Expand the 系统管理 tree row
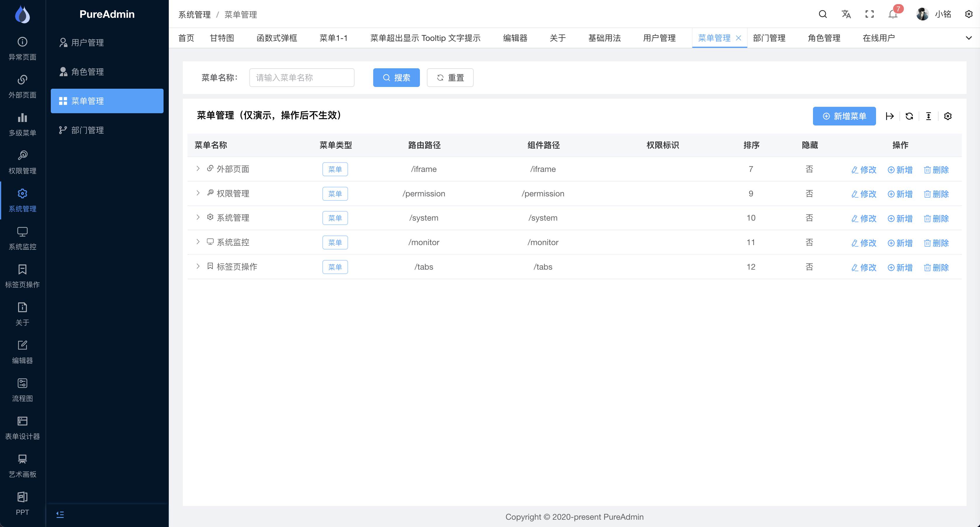The height and width of the screenshot is (527, 980). [x=198, y=217]
